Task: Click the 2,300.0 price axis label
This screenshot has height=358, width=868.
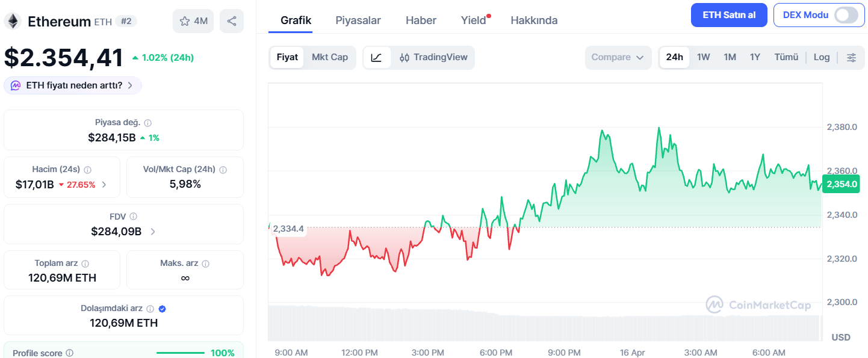Action: click(x=842, y=302)
